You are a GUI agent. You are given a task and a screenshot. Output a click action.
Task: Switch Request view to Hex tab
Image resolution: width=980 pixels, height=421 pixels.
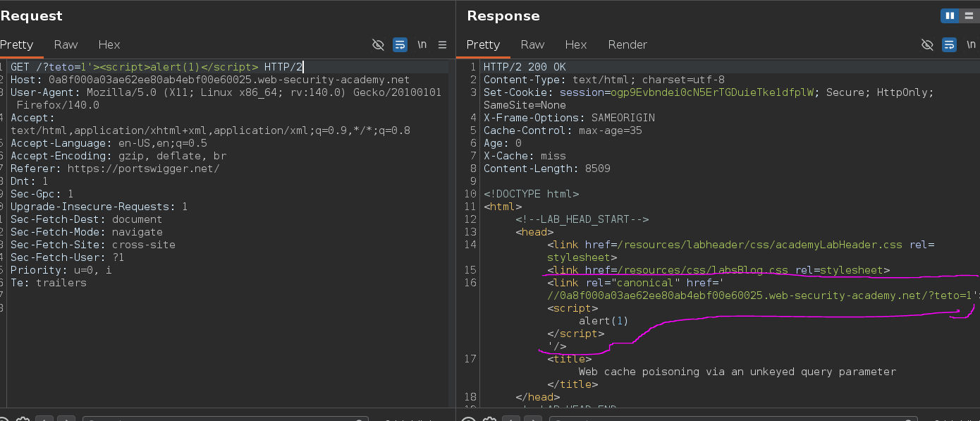point(109,44)
